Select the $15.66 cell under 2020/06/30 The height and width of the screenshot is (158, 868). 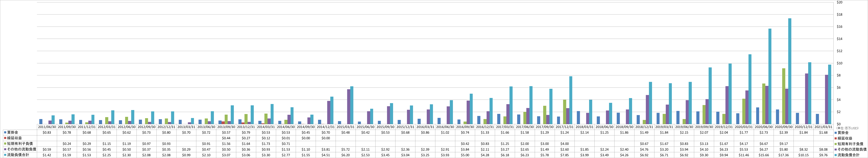(x=764, y=155)
